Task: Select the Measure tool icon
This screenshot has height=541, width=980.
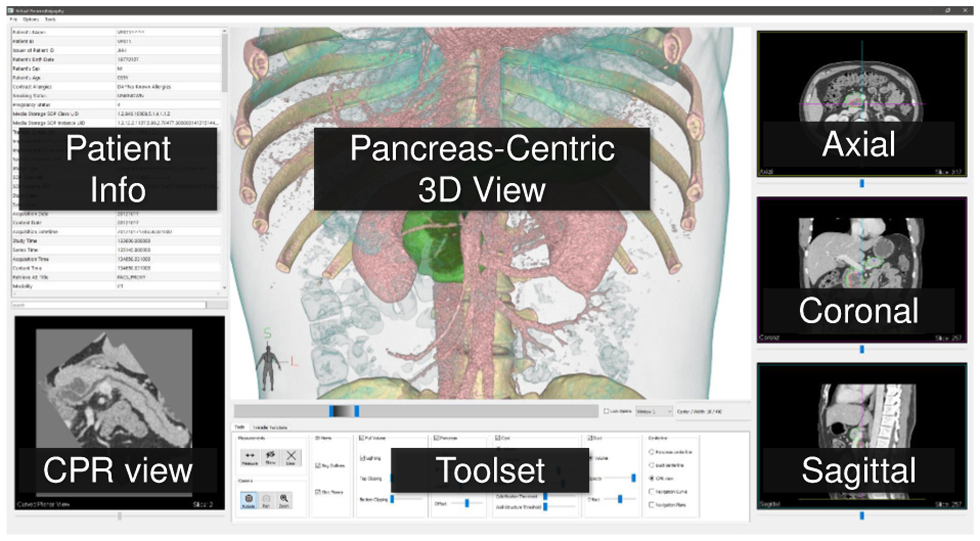Action: coord(250,457)
